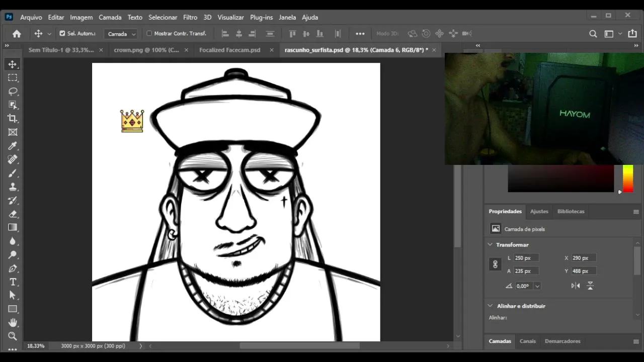Image resolution: width=644 pixels, height=362 pixels.
Task: Select the Gradient tool
Action: coord(13,227)
